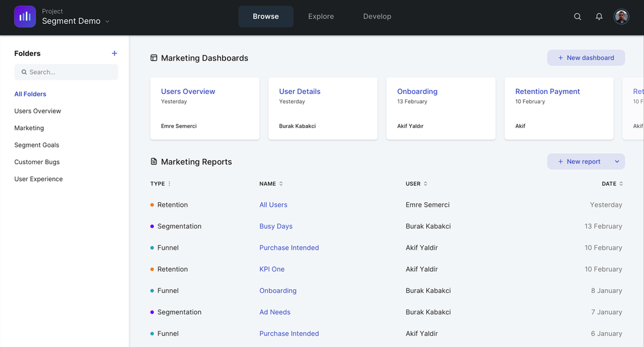Click the New dashboard button
Image resolution: width=644 pixels, height=347 pixels.
point(585,58)
